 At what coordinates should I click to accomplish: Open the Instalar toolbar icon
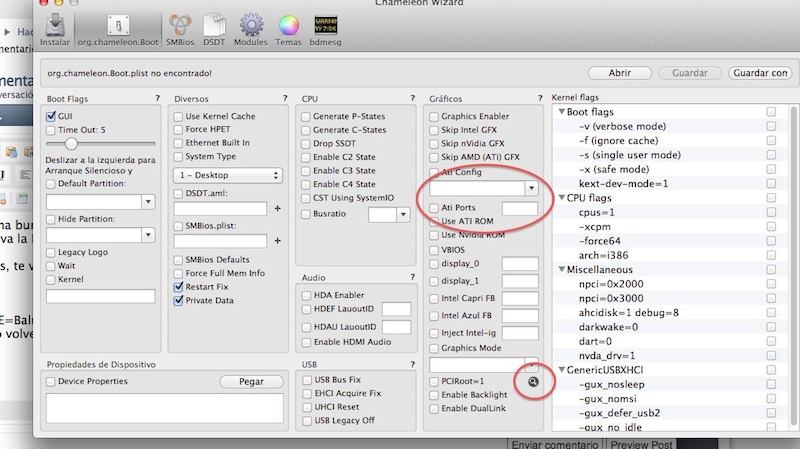click(x=55, y=30)
